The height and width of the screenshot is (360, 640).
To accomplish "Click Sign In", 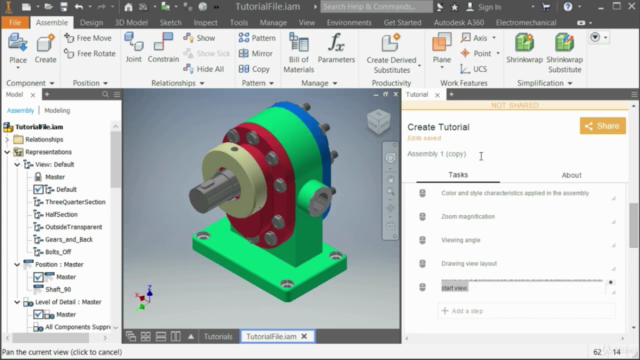I will click(484, 7).
